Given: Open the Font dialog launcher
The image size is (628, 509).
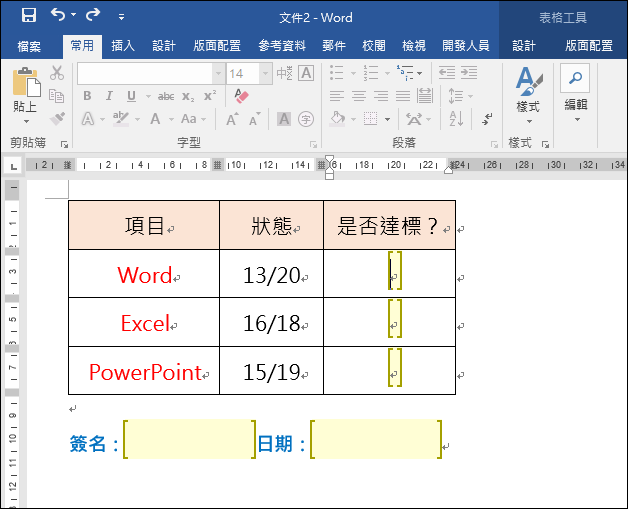Looking at the screenshot, I should click(x=313, y=144).
